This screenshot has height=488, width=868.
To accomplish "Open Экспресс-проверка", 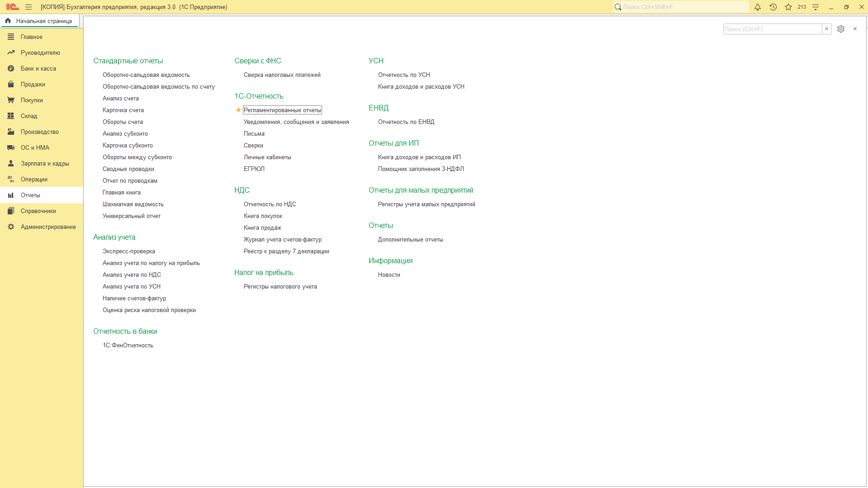I will pyautogui.click(x=129, y=251).
